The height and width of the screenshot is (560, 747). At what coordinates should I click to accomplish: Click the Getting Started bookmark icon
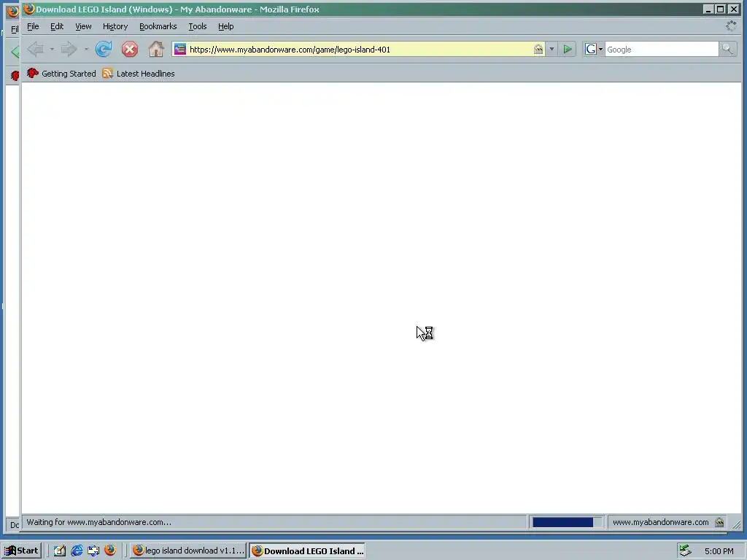click(x=32, y=74)
